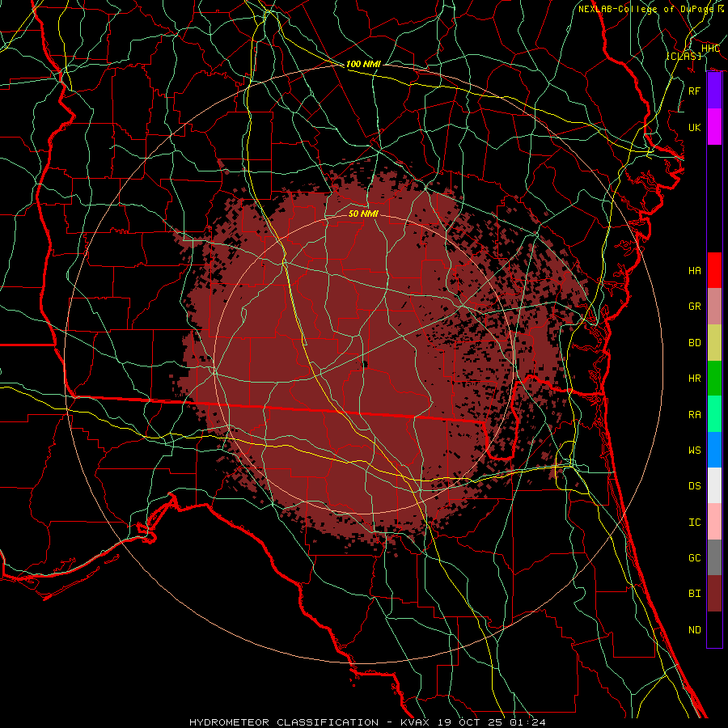Screen dimensions: 728x728
Task: Click the GR pink legend swatch
Action: point(714,307)
